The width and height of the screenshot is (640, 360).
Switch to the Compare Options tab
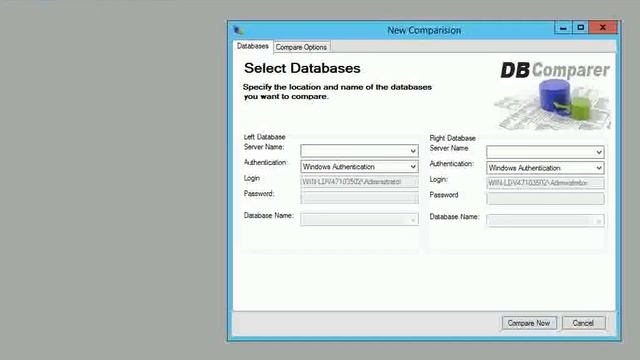tap(301, 47)
